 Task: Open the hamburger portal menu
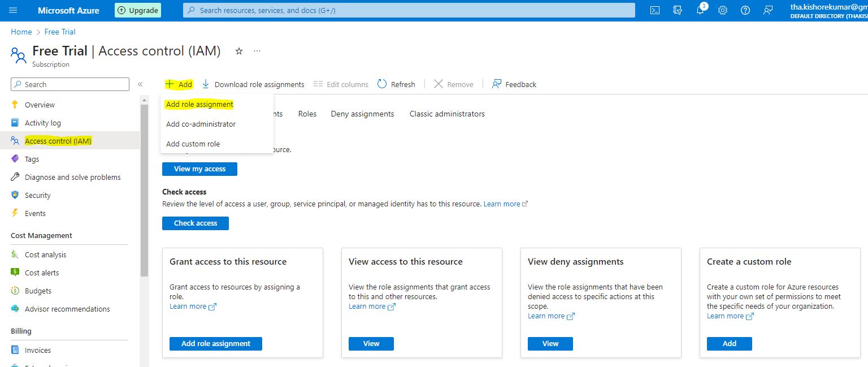[x=14, y=10]
